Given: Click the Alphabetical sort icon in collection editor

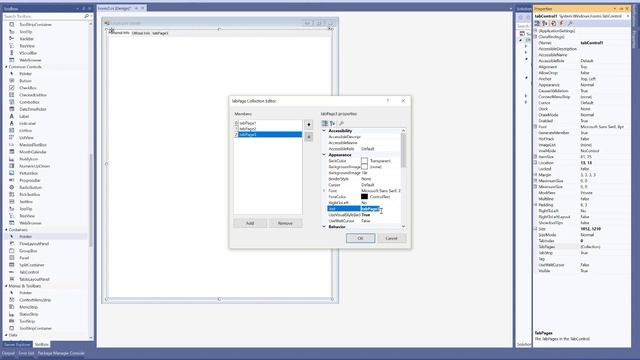Looking at the screenshot, I should (333, 123).
